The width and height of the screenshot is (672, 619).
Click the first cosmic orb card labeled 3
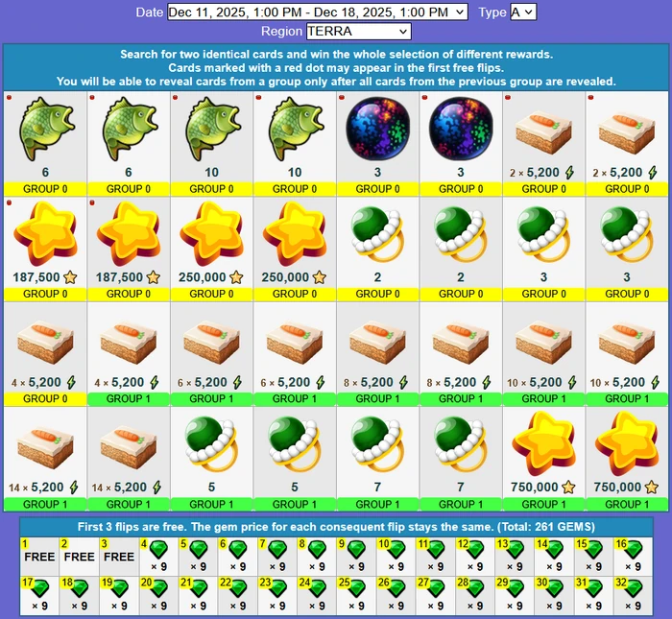pos(377,144)
